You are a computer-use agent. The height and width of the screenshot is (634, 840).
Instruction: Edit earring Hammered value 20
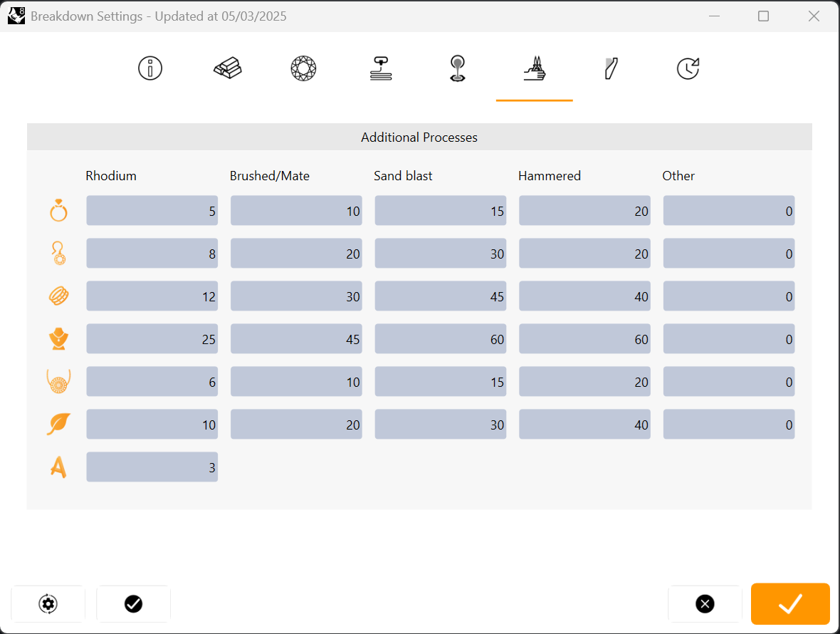[x=584, y=254]
